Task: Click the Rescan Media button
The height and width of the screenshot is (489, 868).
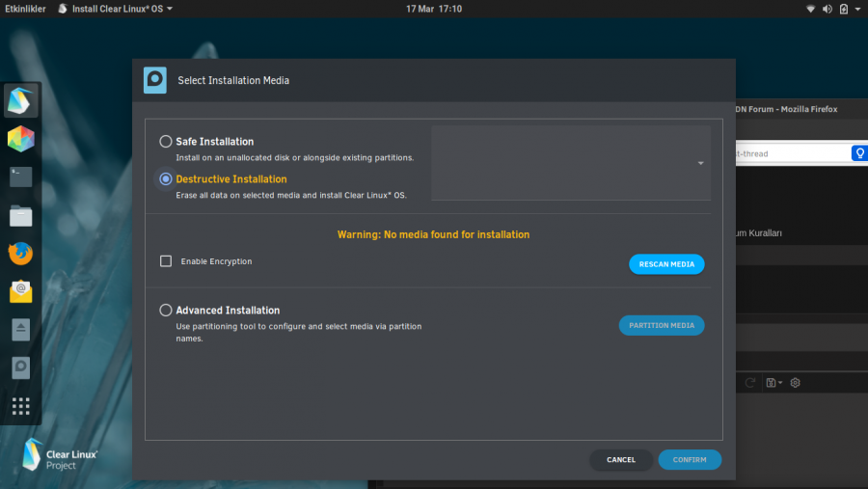Action: pyautogui.click(x=666, y=264)
